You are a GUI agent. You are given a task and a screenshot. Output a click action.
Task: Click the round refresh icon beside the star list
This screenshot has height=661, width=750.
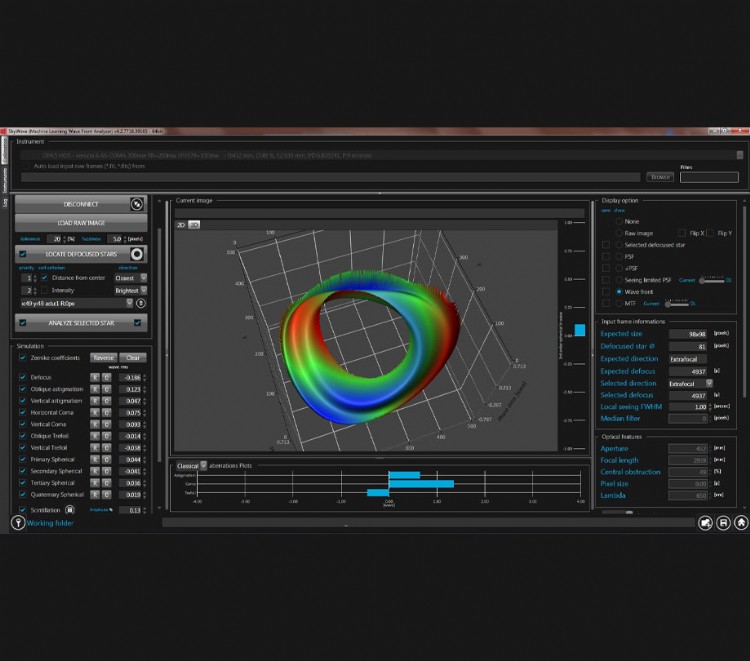(141, 303)
